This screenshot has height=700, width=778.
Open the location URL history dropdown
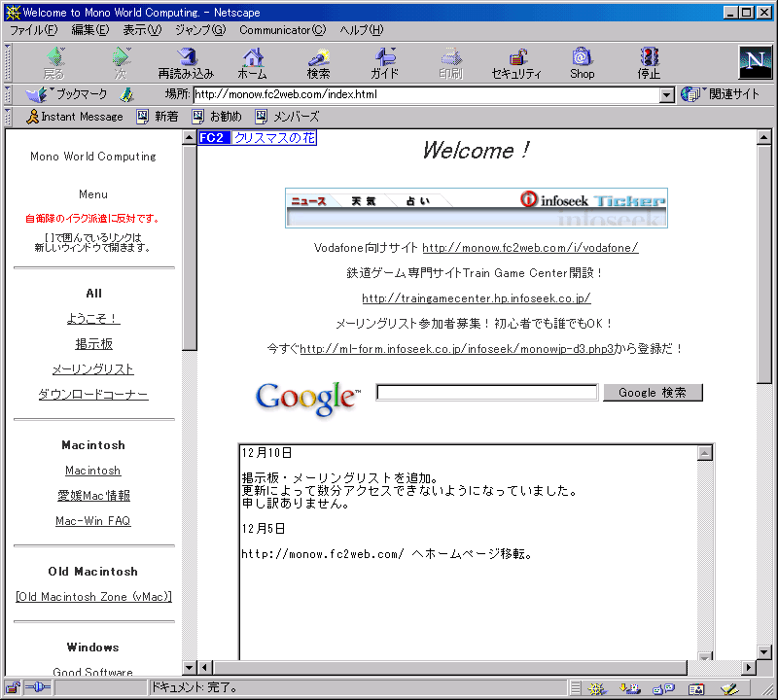[667, 94]
